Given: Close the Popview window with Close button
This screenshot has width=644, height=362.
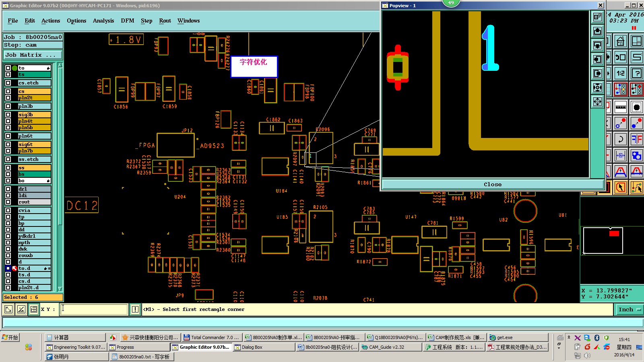Looking at the screenshot, I should pos(493,184).
